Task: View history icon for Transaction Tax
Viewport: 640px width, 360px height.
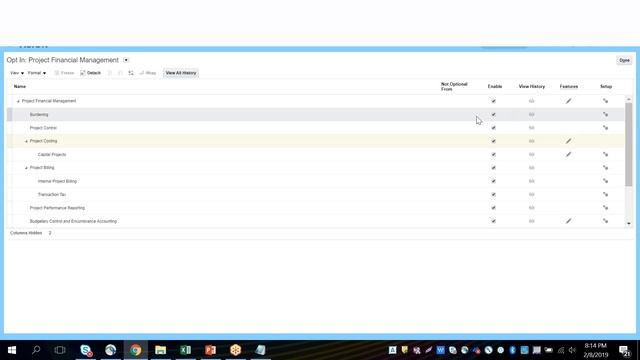Action: 531,194
